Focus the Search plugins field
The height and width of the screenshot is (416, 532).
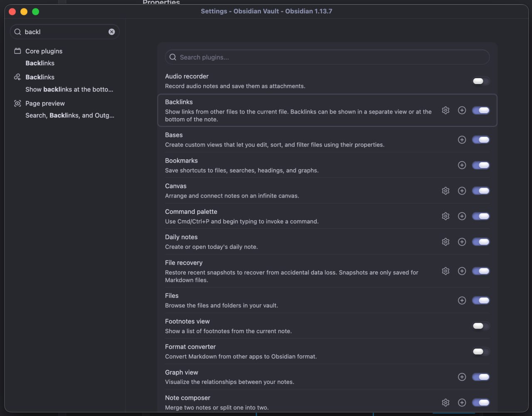pos(327,57)
